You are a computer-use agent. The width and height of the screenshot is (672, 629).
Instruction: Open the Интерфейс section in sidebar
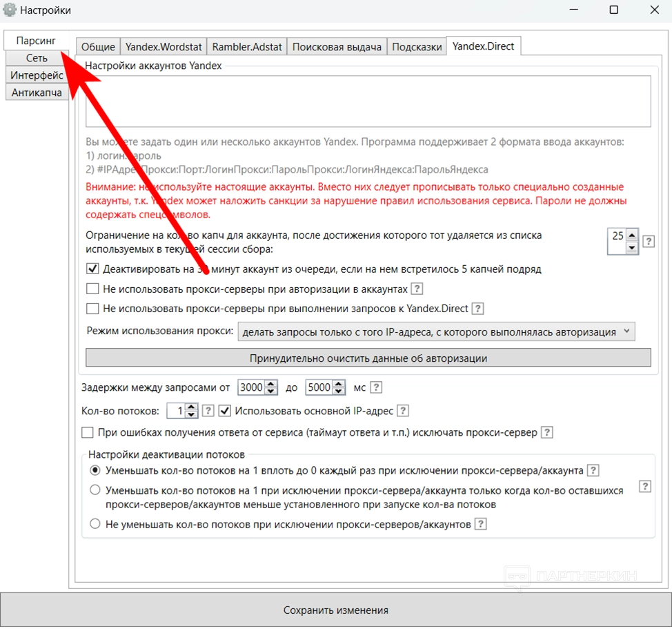(x=37, y=75)
